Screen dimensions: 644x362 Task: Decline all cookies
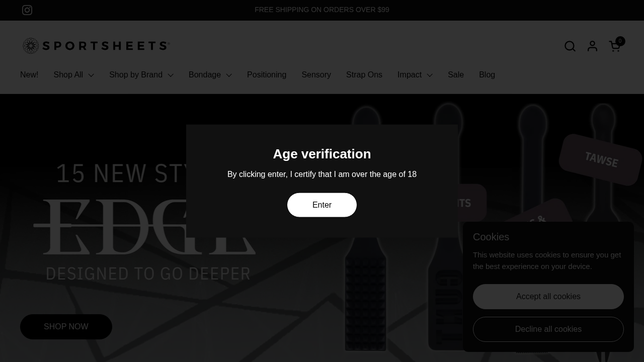548,329
